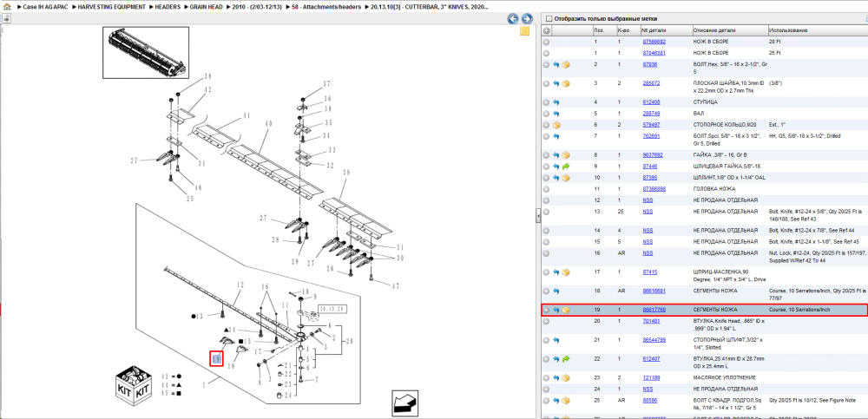This screenshot has height=419, width=868.
Task: Add part 87568692 with its circle icon
Action: click(546, 42)
